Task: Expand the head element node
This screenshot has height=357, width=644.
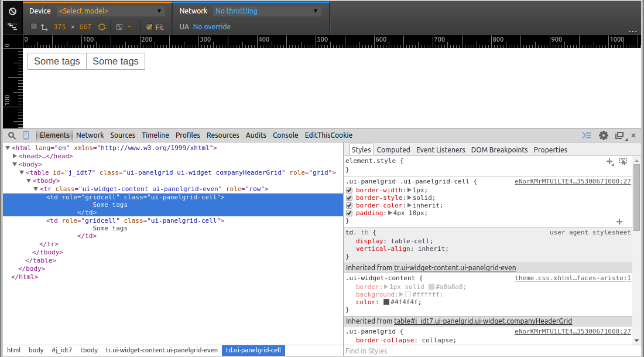Action: pos(15,157)
